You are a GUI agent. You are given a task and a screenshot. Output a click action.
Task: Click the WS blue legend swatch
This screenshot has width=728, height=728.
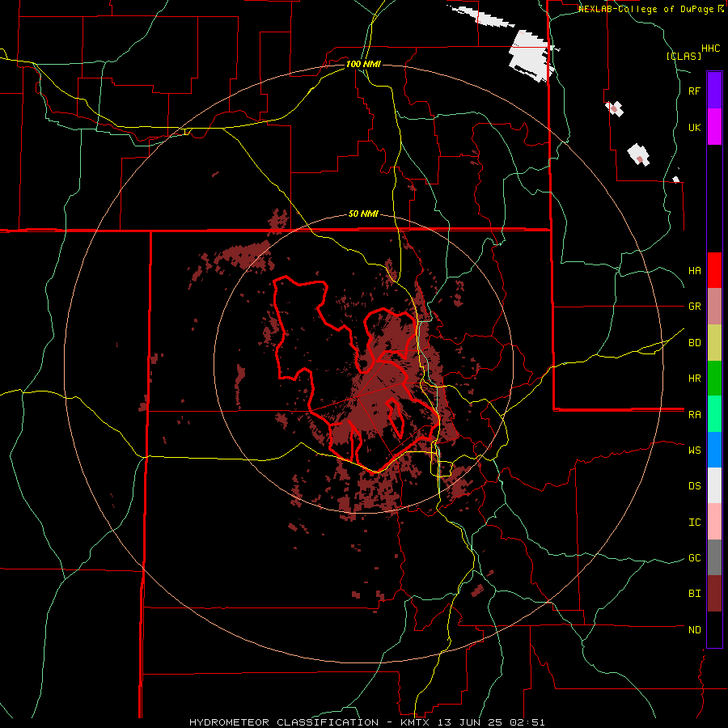point(714,450)
